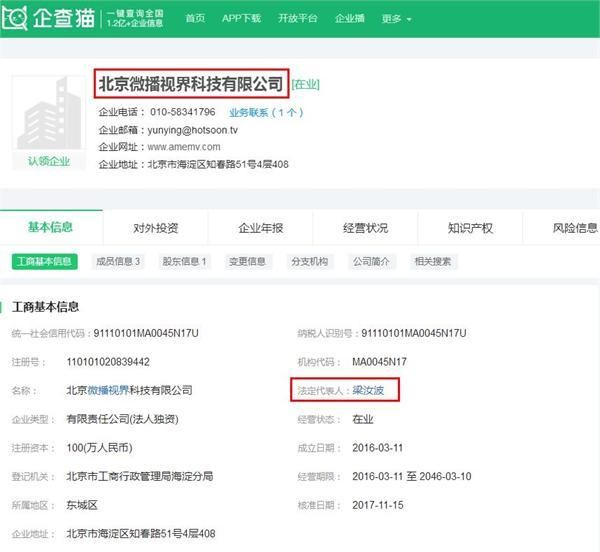Click 经营期限 value 2016-03-11 至 2046-03-10
600x552 pixels.
(x=412, y=476)
